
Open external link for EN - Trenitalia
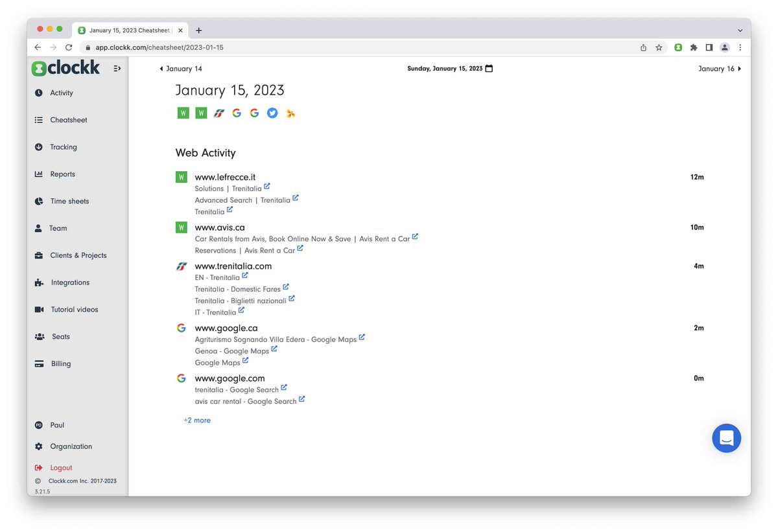(245, 275)
